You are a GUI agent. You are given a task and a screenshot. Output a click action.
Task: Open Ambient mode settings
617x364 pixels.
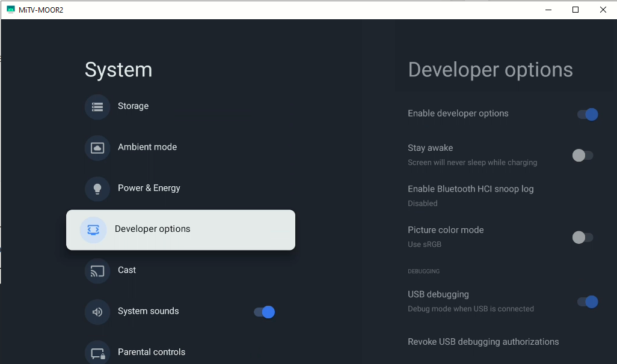click(x=180, y=148)
